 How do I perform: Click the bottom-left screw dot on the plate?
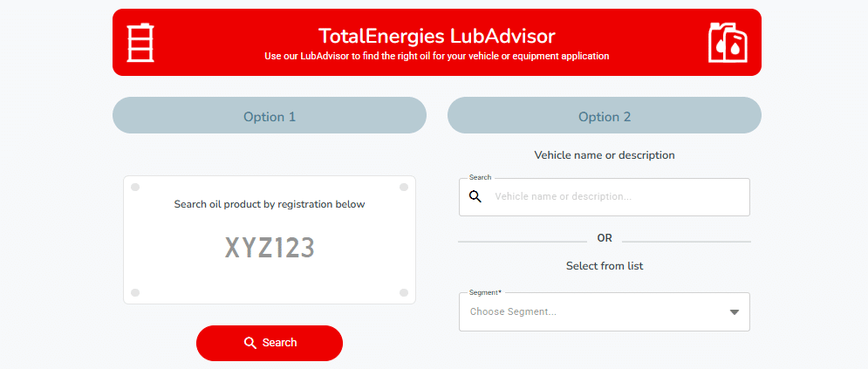coord(135,292)
